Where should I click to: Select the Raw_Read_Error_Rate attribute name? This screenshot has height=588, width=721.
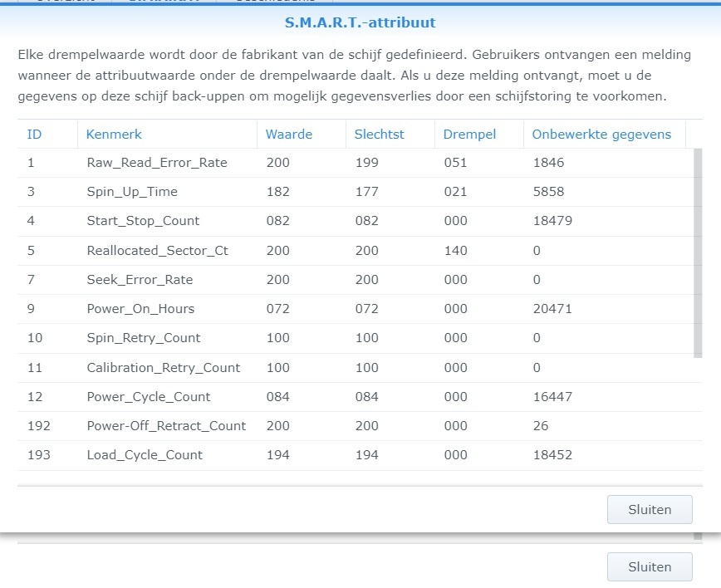157,163
